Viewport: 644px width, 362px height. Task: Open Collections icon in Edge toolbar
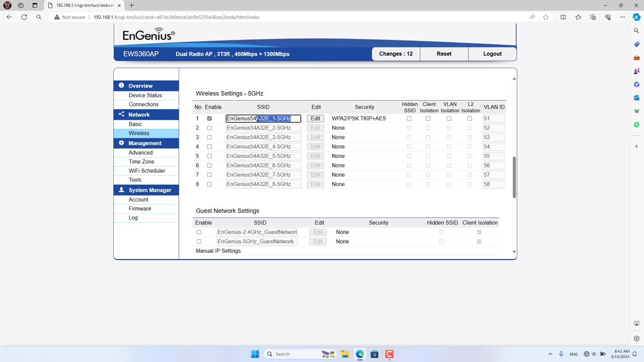[x=593, y=17]
